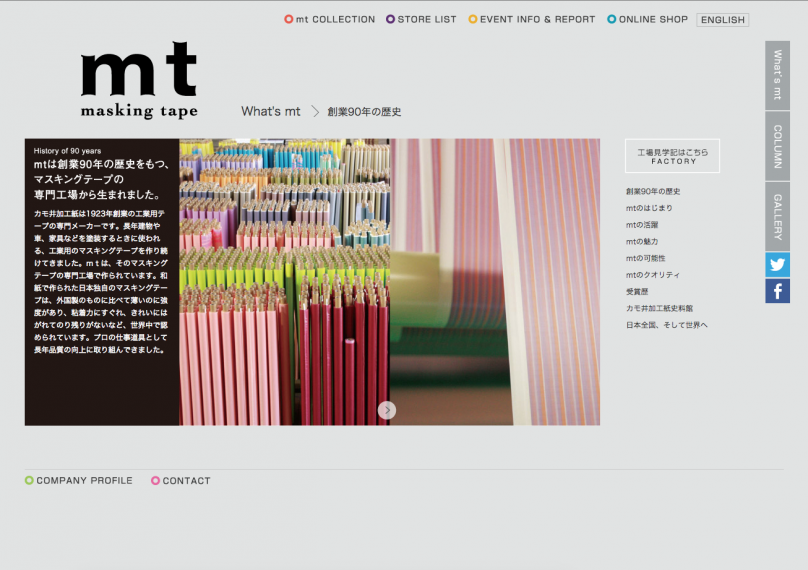The width and height of the screenshot is (808, 570).
Task: Open mtのはじまり sidebar link
Action: 649,208
